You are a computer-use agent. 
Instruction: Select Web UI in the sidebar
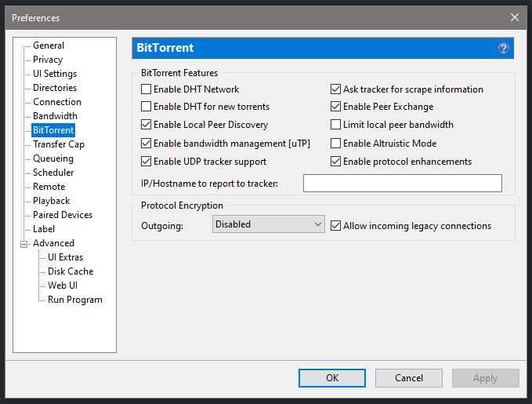[x=62, y=286]
